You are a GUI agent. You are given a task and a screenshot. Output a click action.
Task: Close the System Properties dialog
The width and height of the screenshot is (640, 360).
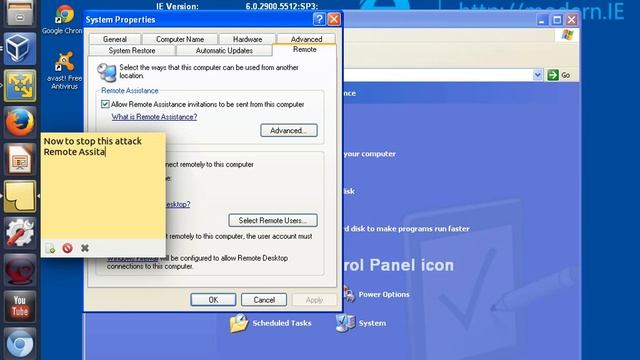tap(334, 19)
